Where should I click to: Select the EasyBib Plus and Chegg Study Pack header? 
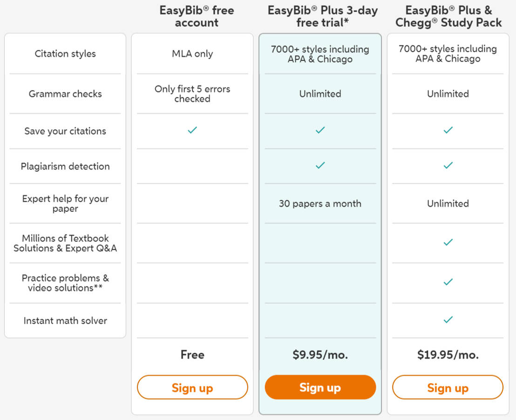pos(448,16)
